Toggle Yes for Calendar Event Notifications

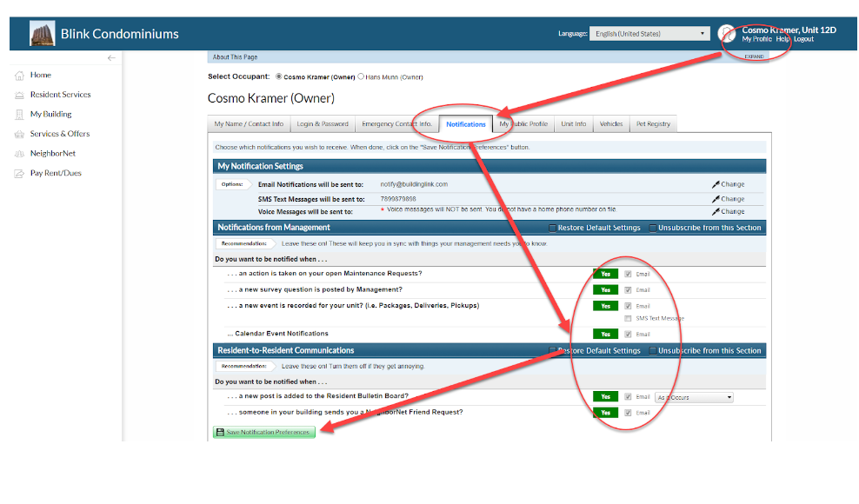(x=605, y=335)
